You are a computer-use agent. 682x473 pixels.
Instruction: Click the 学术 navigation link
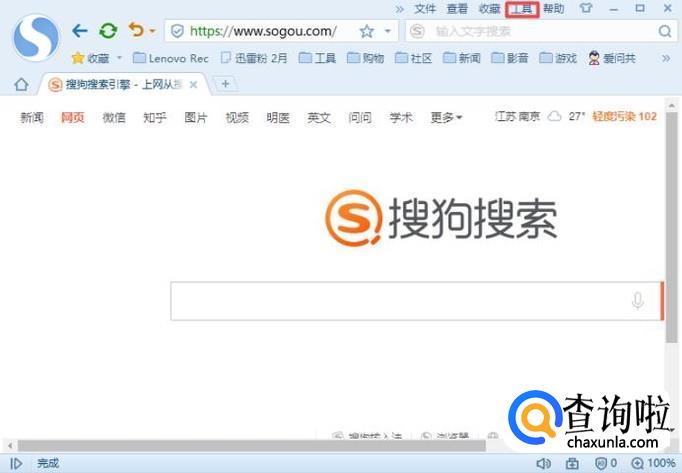(x=401, y=117)
